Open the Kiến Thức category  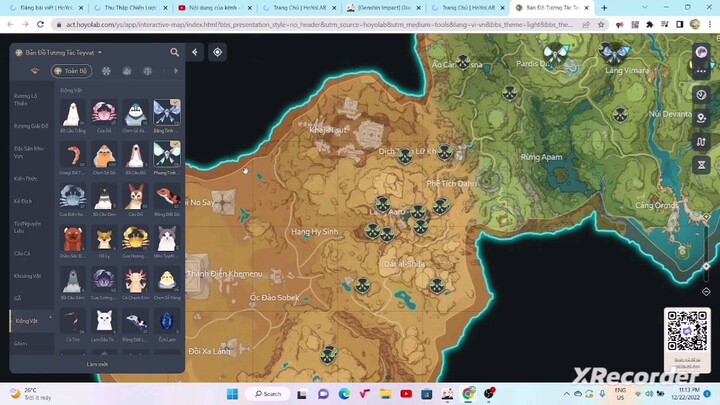[31, 178]
